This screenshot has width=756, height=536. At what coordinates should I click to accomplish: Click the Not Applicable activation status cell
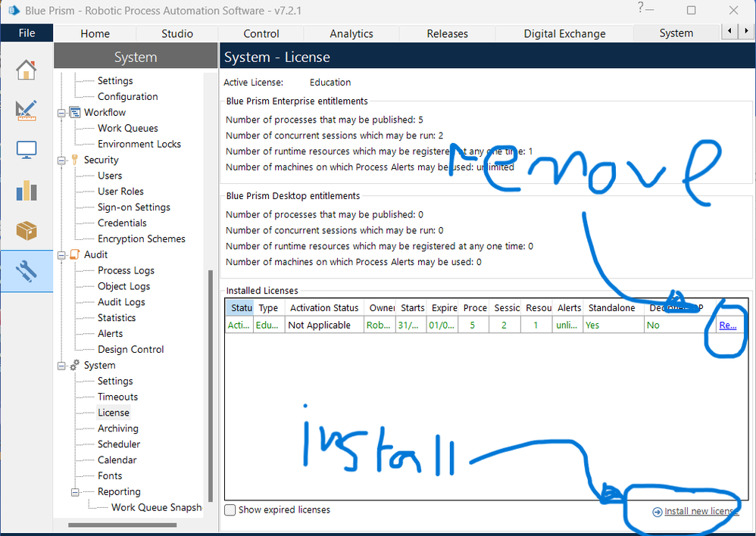pyautogui.click(x=324, y=326)
